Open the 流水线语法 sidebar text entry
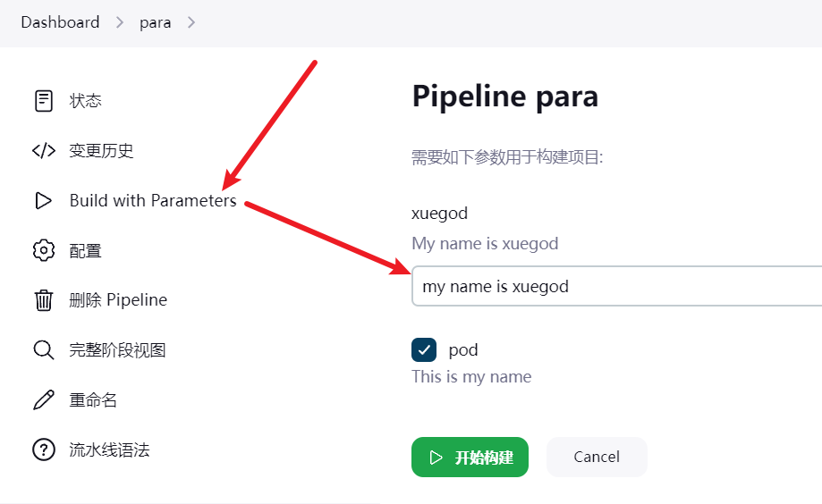 coord(109,449)
